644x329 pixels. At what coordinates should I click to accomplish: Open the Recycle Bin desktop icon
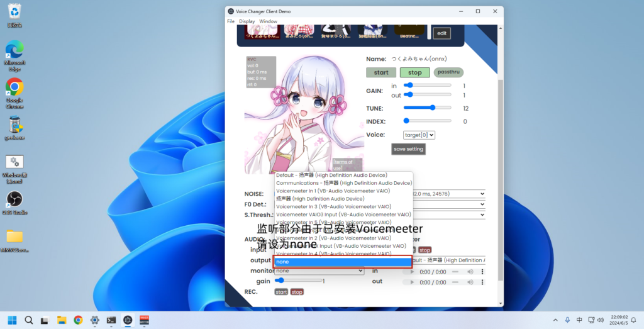14,15
